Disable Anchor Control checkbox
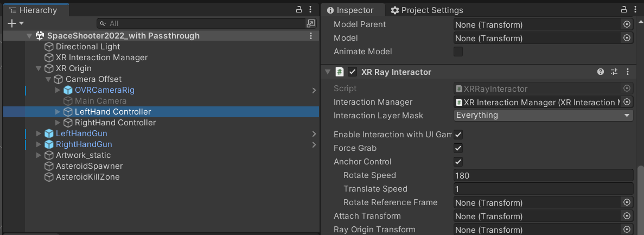The width and height of the screenshot is (644, 235). point(458,162)
